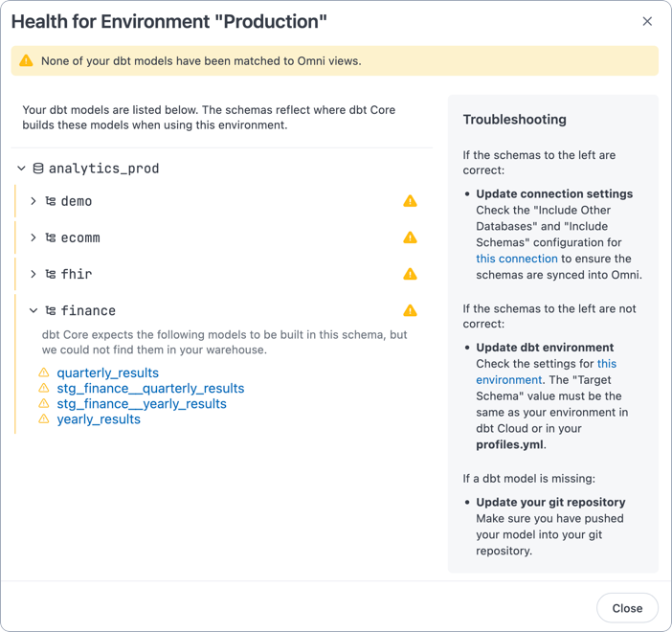
Task: Click the warning icon next to quarterly_results
Action: pos(43,373)
